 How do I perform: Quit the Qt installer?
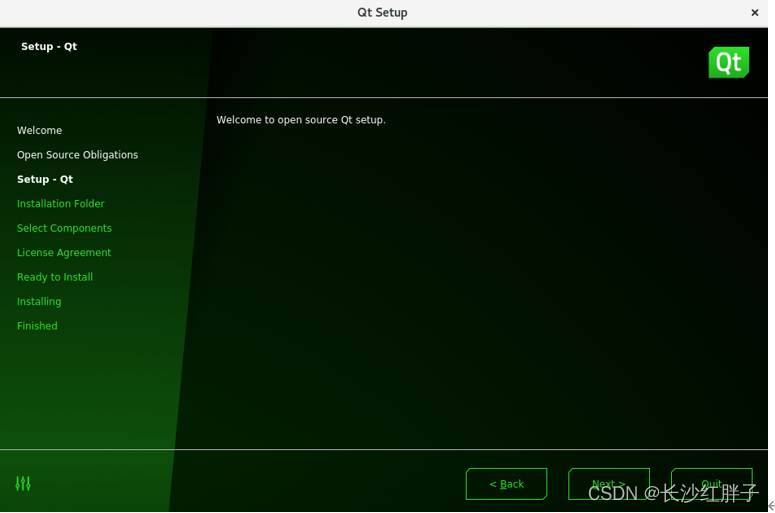coord(712,484)
